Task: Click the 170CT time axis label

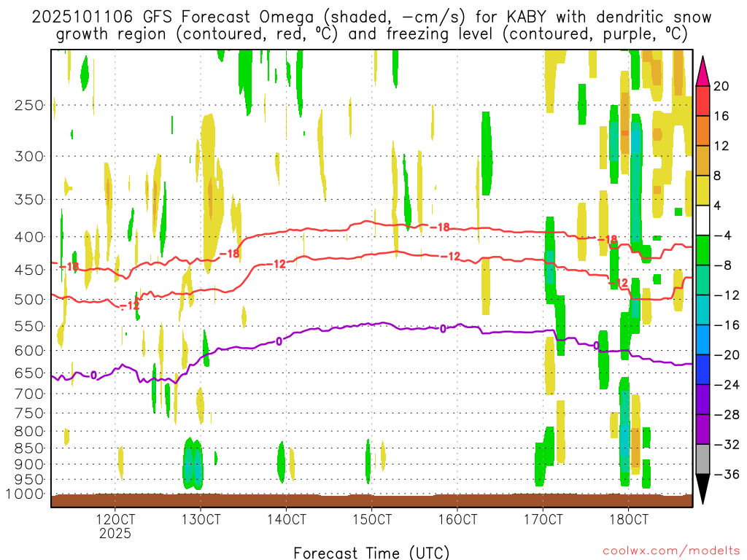Action: pyautogui.click(x=543, y=518)
